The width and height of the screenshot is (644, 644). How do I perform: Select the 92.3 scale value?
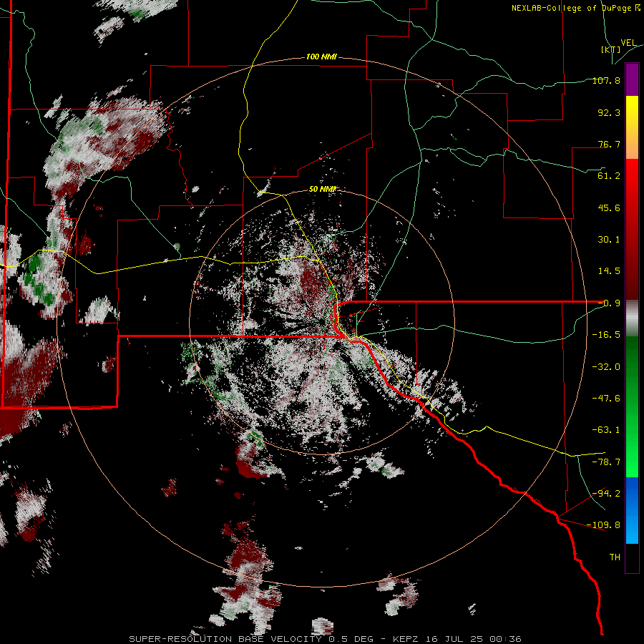[609, 112]
